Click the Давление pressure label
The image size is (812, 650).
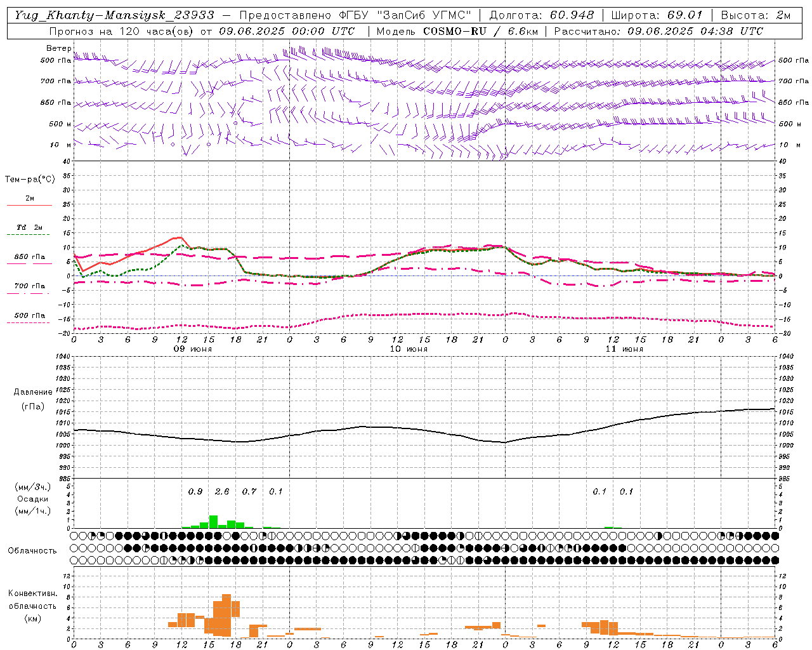(x=33, y=392)
